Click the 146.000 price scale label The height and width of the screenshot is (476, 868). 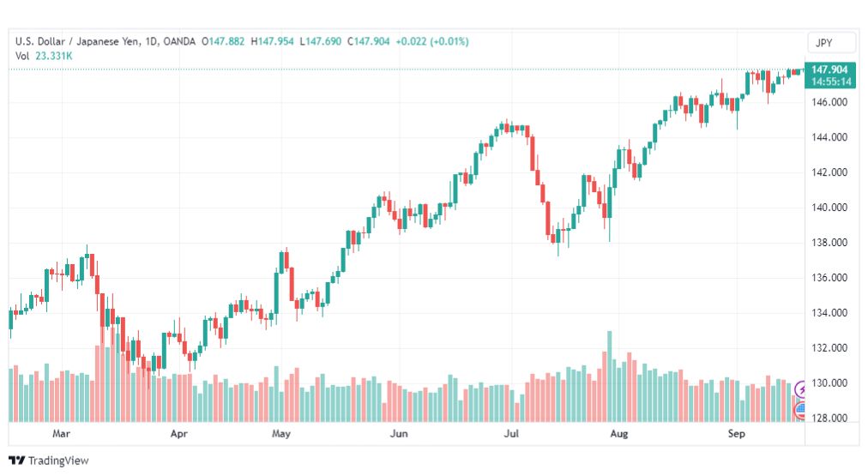(829, 102)
